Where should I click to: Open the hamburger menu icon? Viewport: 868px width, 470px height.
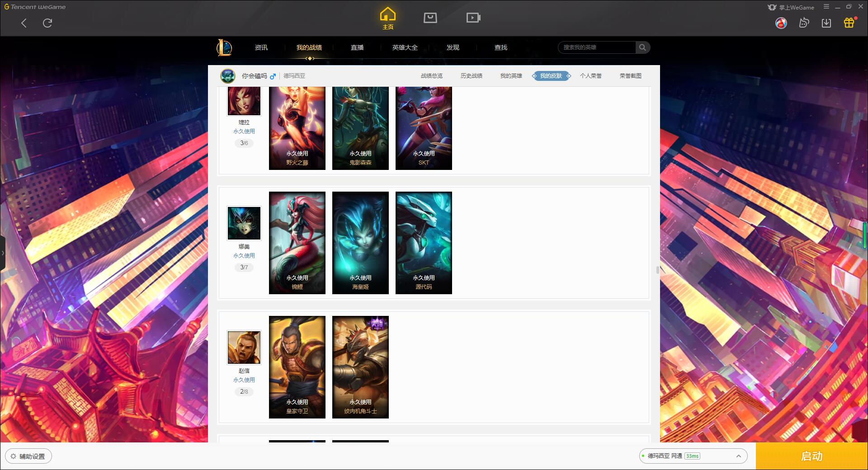coord(826,7)
